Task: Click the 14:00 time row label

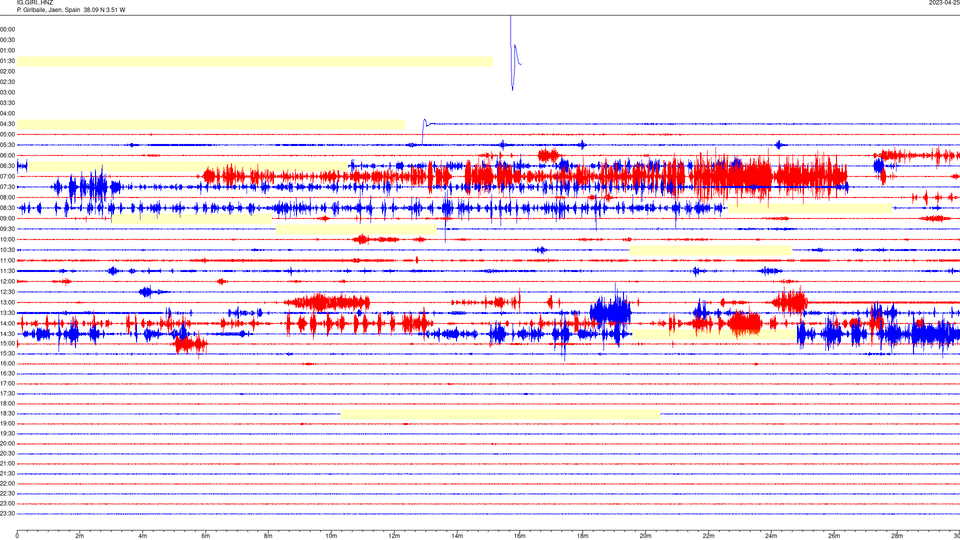Action: click(x=8, y=323)
